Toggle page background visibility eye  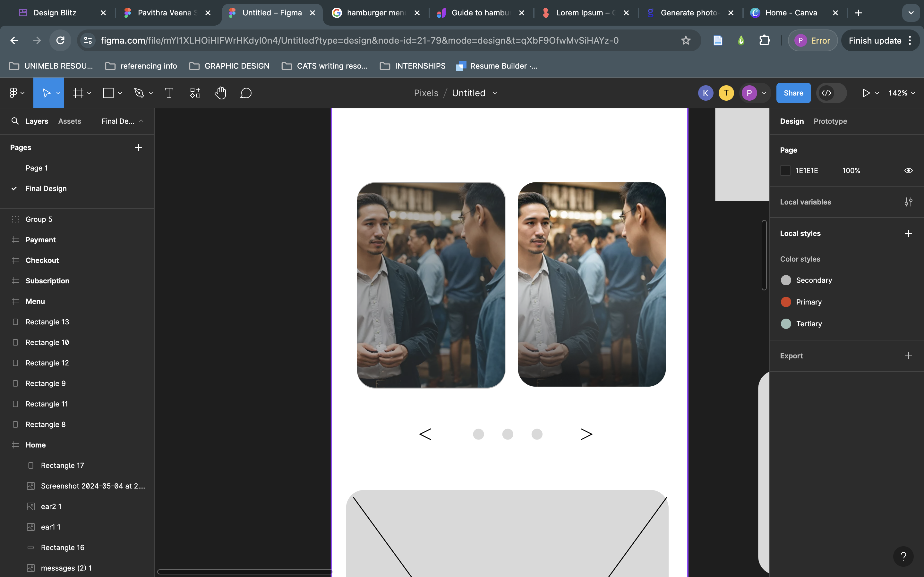[908, 171]
